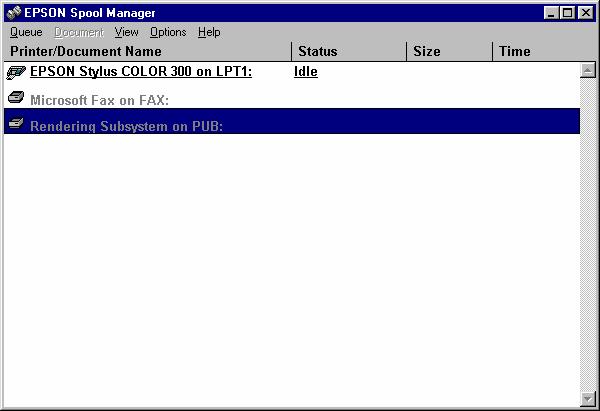Screen dimensions: 600x411
Task: Click the Status column header
Action: [x=349, y=51]
